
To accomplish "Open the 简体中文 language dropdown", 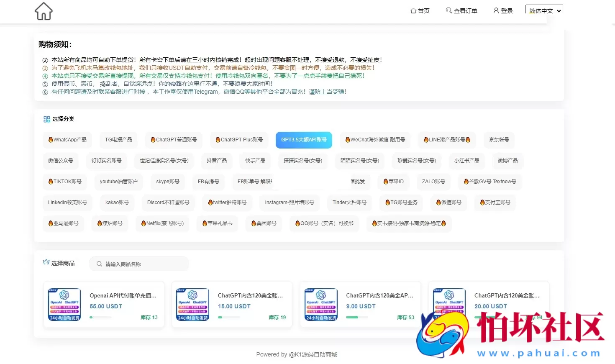I will [544, 10].
